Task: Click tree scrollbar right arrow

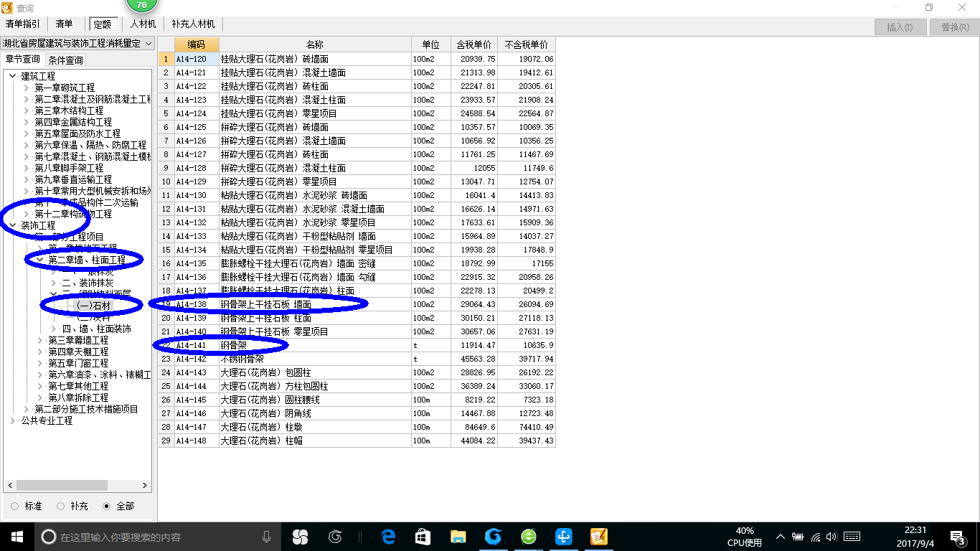Action: [x=146, y=486]
